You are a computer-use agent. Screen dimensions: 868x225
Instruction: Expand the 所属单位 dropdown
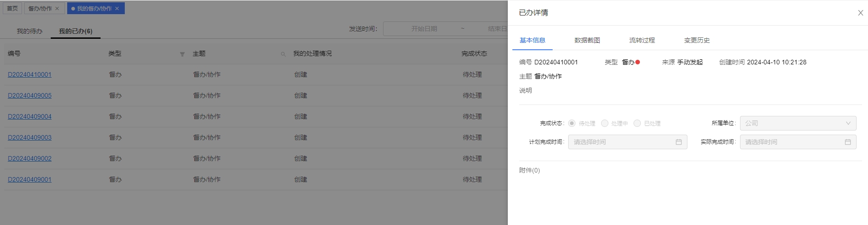click(798, 123)
